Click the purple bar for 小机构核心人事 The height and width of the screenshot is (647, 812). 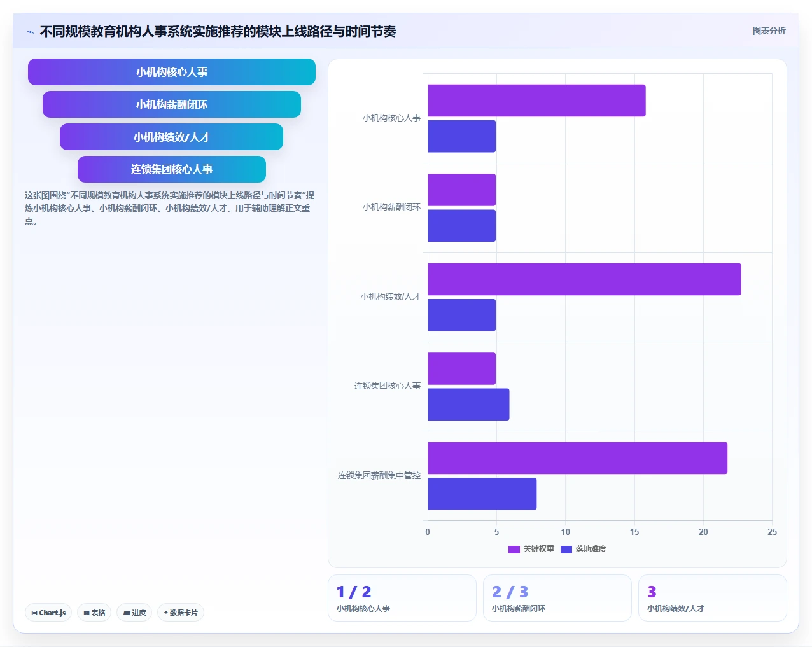click(536, 101)
